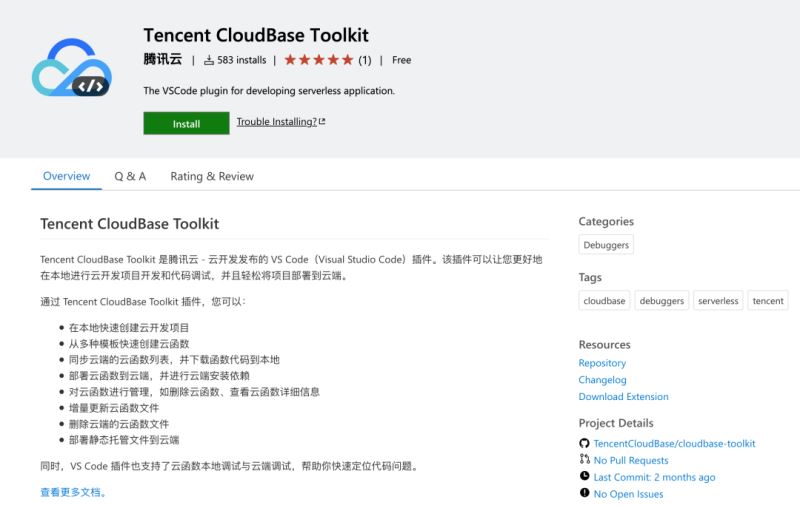Select the cloudbase tag
The height and width of the screenshot is (505, 800).
[604, 301]
